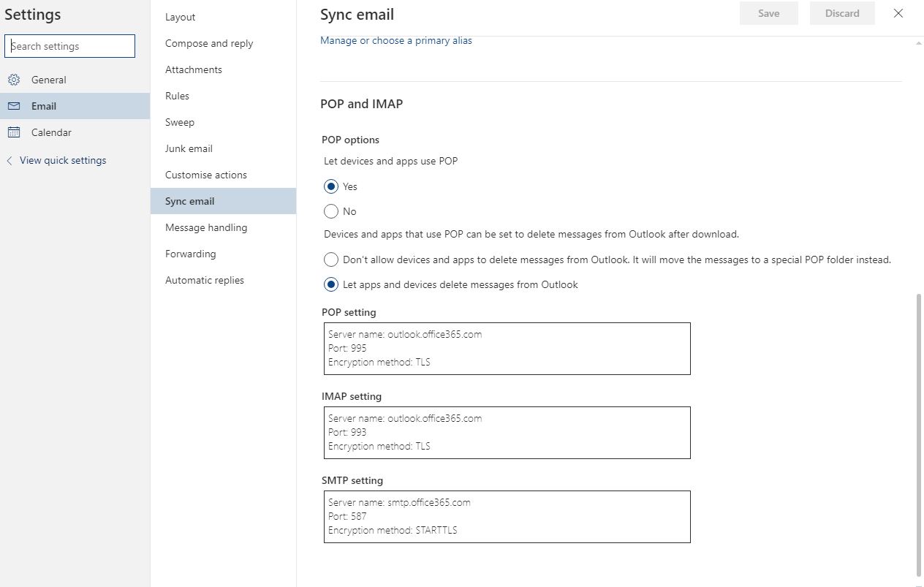924x587 pixels.
Task: Open the Forwarding settings page
Action: click(190, 254)
